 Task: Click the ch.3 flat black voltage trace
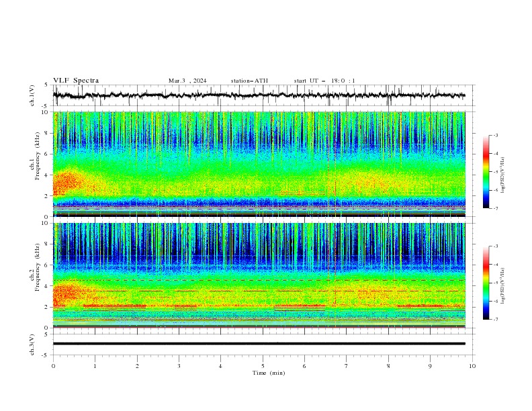tap(259, 344)
